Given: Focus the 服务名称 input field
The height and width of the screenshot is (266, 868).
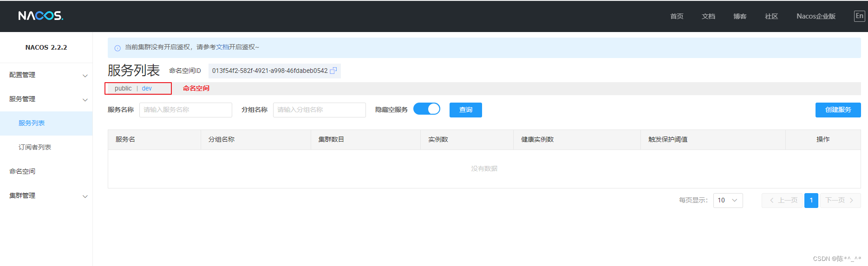Looking at the screenshot, I should 186,110.
